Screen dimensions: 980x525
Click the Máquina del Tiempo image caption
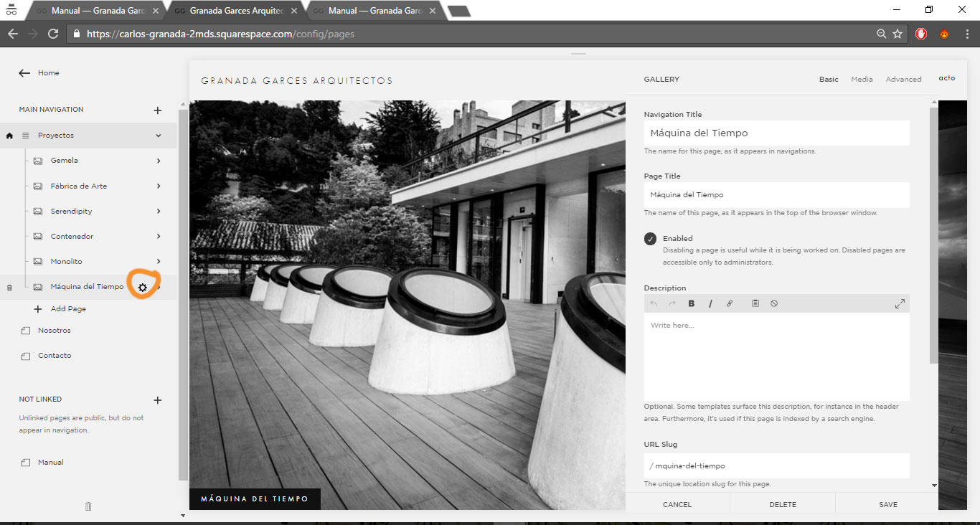click(255, 499)
